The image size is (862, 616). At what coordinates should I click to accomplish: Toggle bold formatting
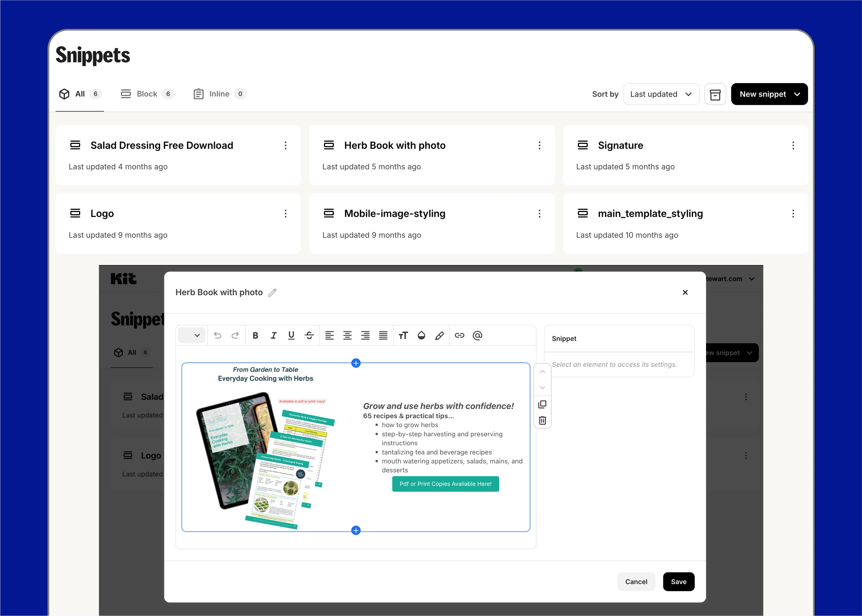coord(255,335)
